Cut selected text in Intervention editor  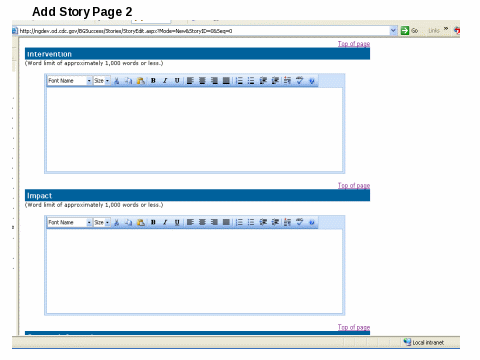point(117,81)
